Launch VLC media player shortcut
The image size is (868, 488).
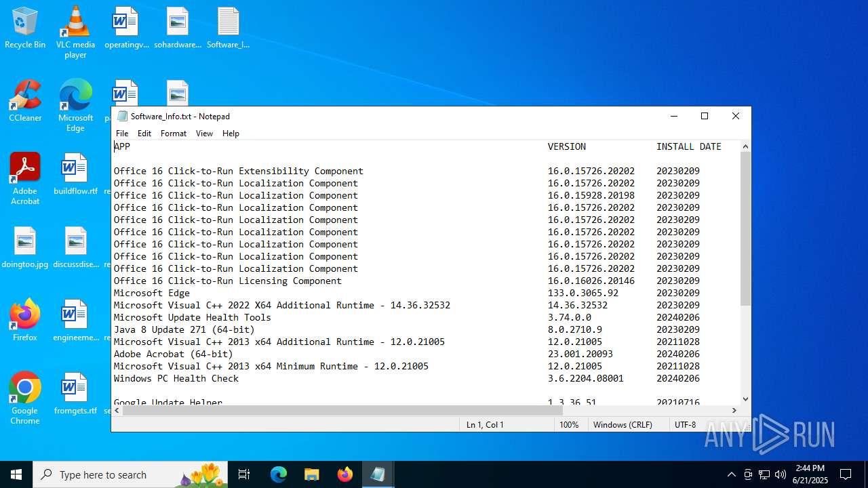[x=75, y=33]
